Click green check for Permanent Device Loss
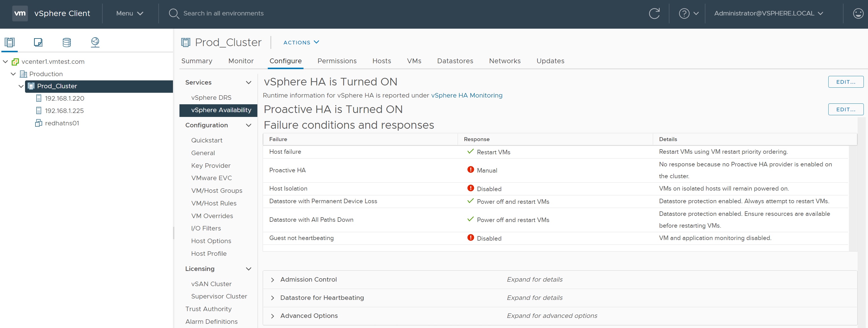The image size is (868, 328). click(470, 201)
